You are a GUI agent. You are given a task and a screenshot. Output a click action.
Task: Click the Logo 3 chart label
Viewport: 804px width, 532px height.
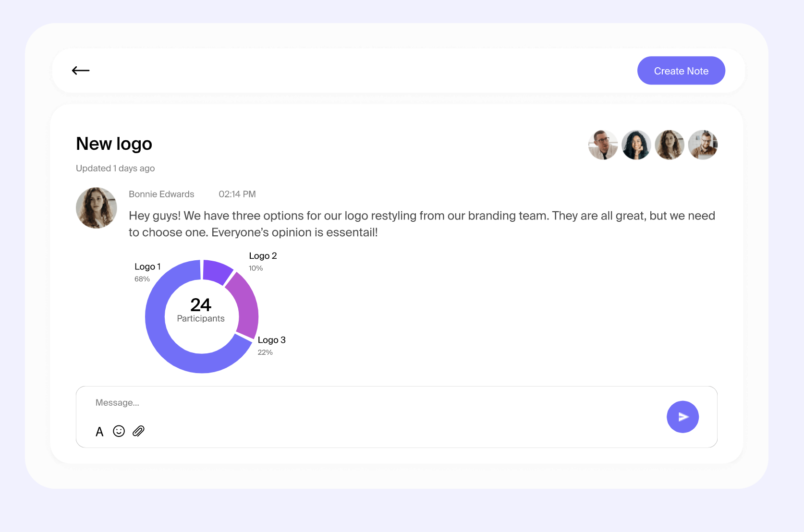point(271,340)
